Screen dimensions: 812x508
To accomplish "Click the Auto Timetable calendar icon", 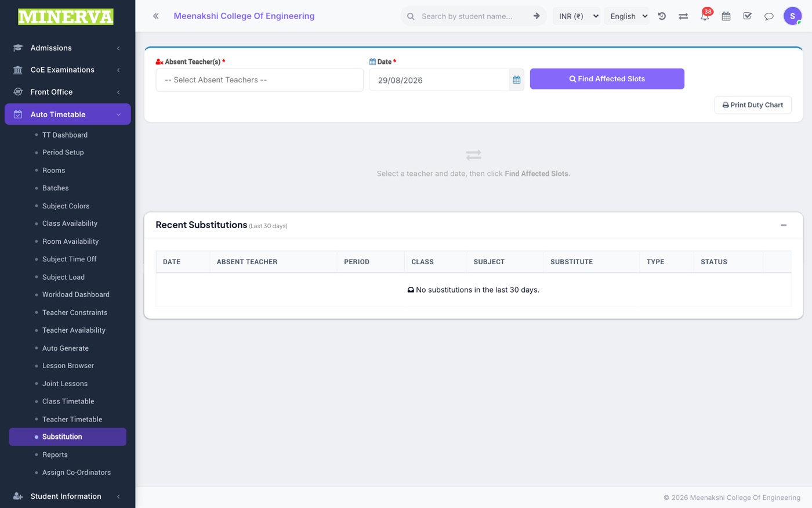I will 18,114.
